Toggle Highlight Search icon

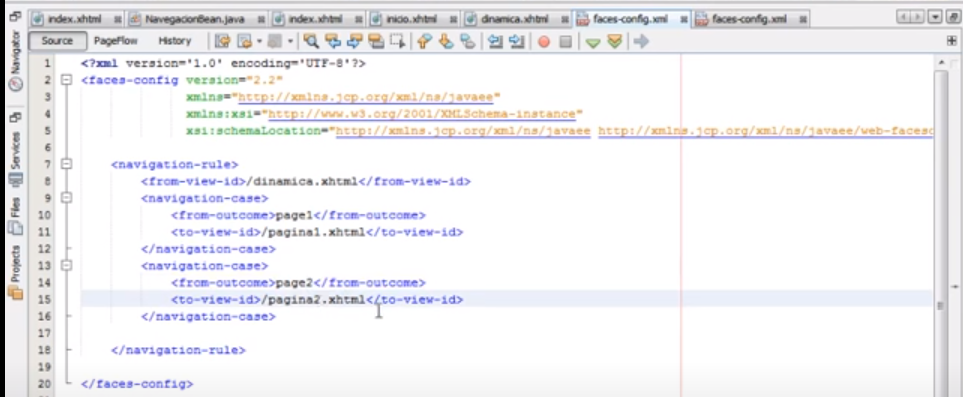[x=376, y=41]
